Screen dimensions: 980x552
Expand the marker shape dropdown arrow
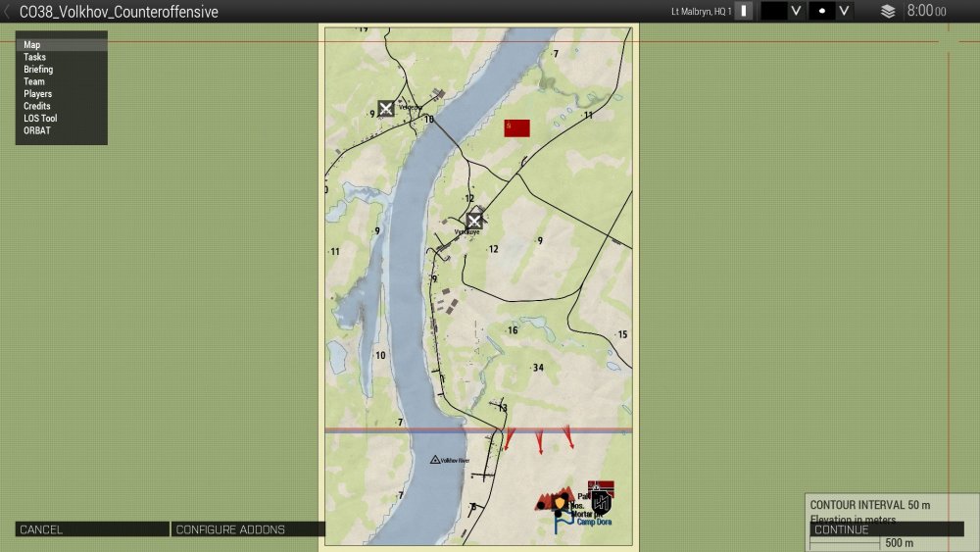click(845, 11)
